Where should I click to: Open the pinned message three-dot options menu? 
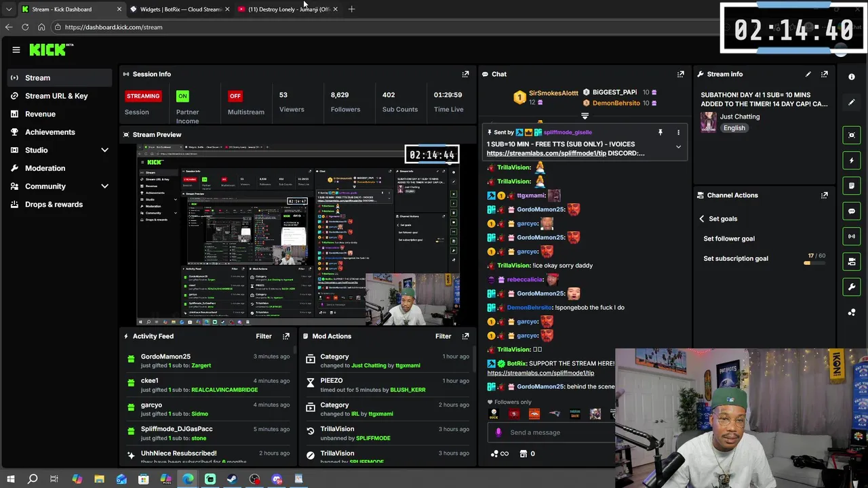tap(678, 133)
